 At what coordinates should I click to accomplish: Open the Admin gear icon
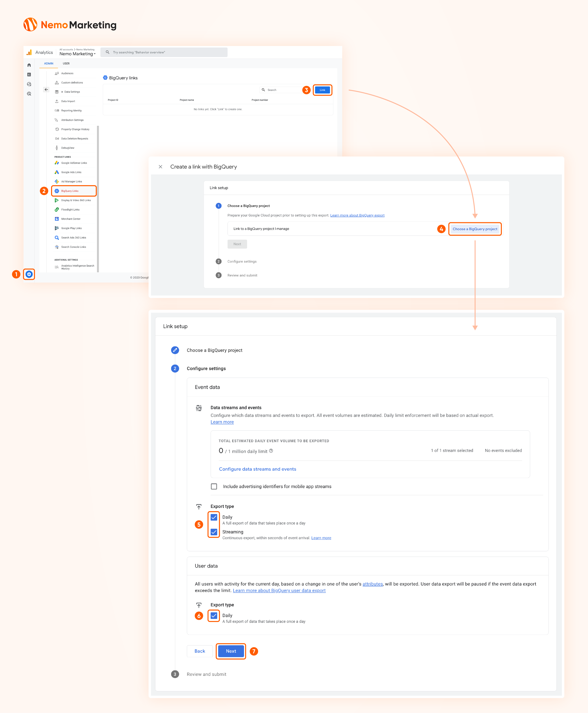pyautogui.click(x=29, y=274)
